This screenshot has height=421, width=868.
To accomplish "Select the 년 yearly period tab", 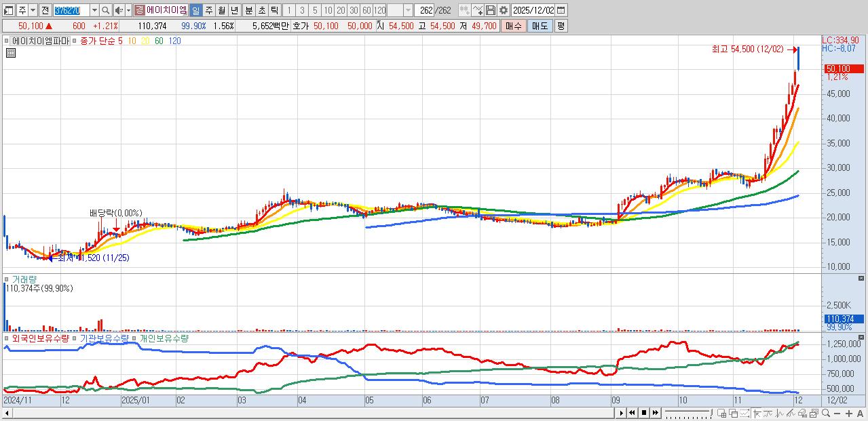I will click(x=234, y=10).
